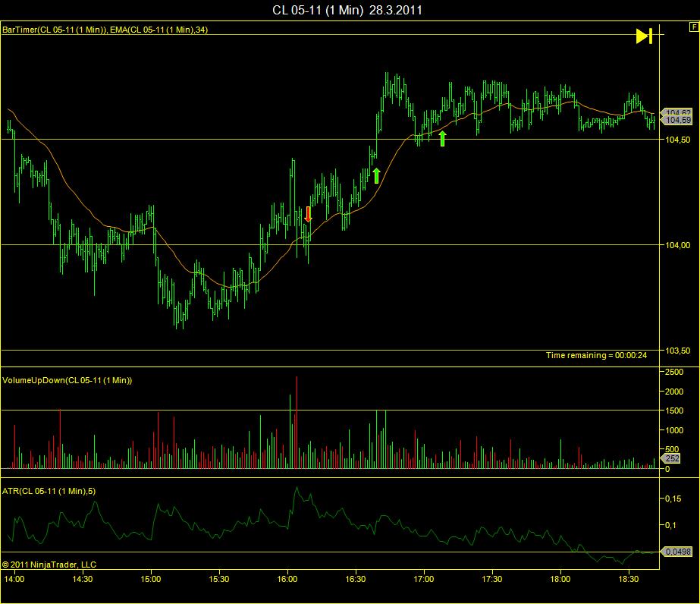700x604 pixels.
Task: Select the green up-arrow marker near 16:40
Action: [x=376, y=175]
